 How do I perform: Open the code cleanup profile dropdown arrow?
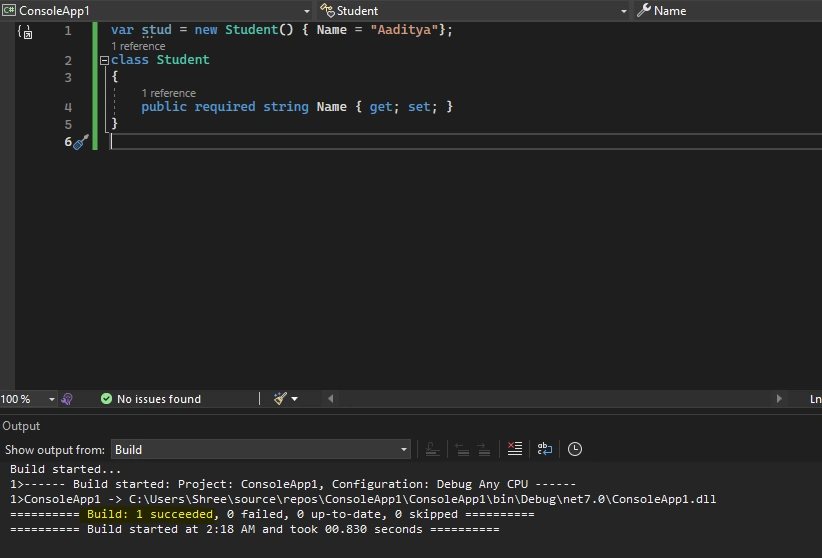click(295, 399)
